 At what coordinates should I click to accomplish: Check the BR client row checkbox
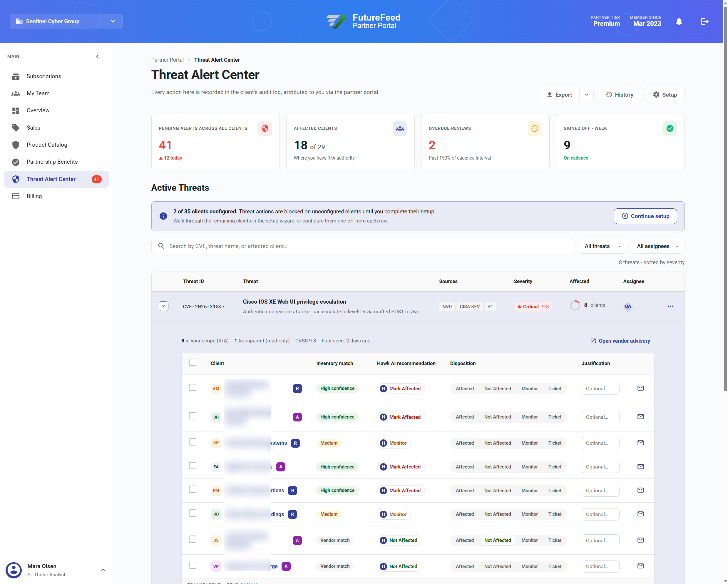193,416
